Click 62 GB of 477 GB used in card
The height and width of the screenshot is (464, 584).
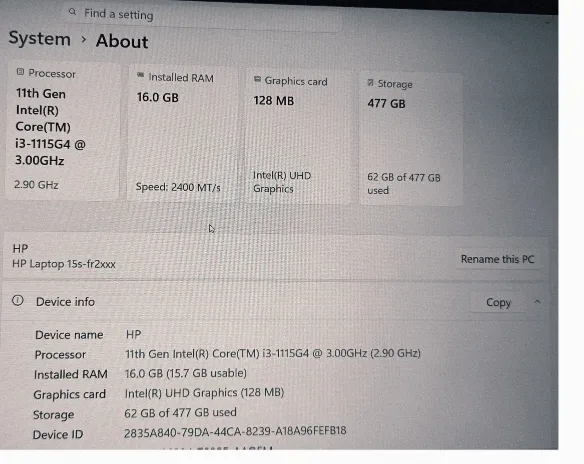click(x=404, y=184)
